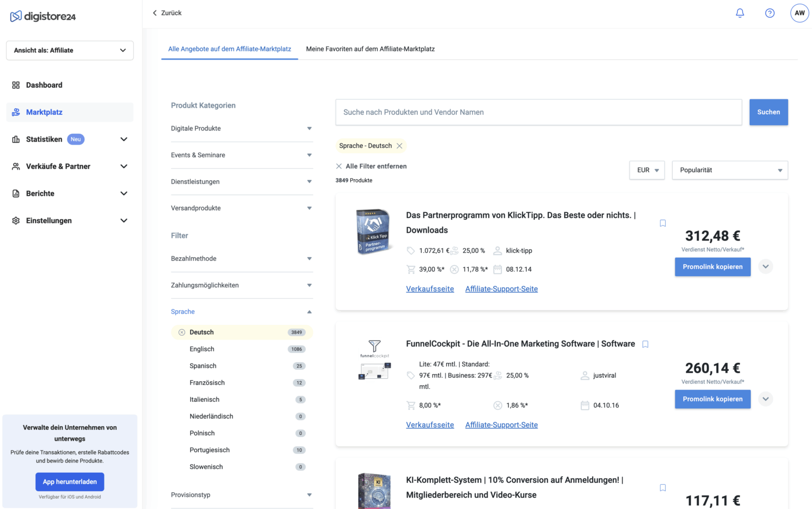812x509 pixels.
Task: Click the Statistiken chart icon
Action: tap(16, 139)
